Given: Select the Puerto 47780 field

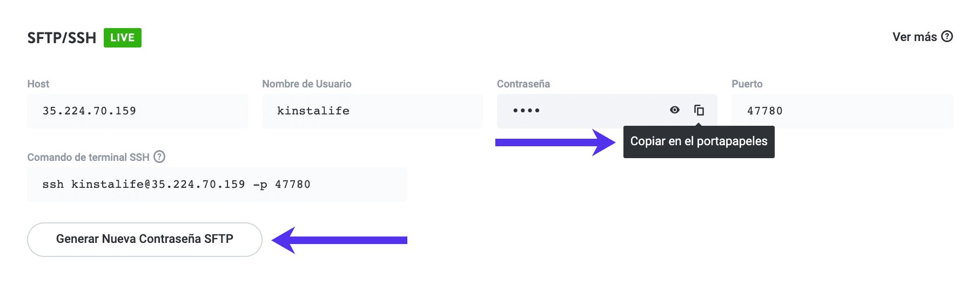Looking at the screenshot, I should pos(841,111).
